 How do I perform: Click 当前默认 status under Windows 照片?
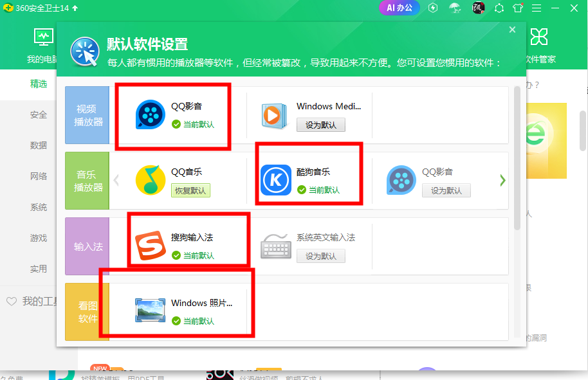coord(193,321)
